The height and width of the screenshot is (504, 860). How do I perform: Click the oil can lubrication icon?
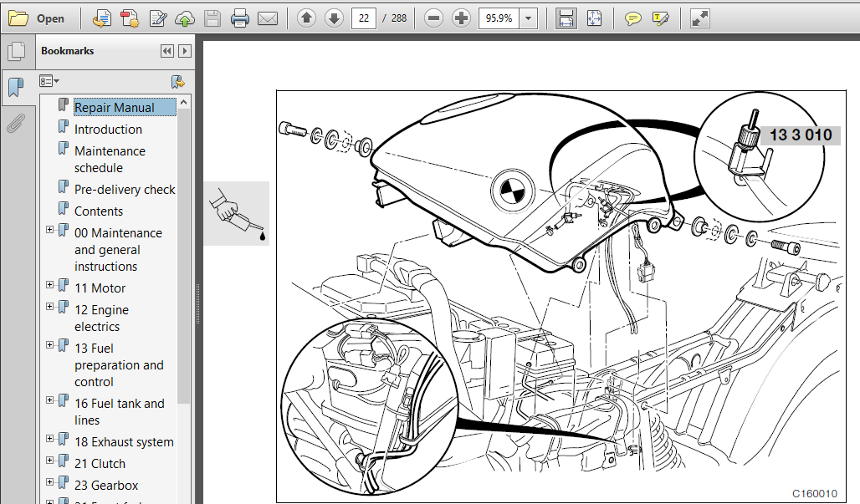[x=237, y=214]
